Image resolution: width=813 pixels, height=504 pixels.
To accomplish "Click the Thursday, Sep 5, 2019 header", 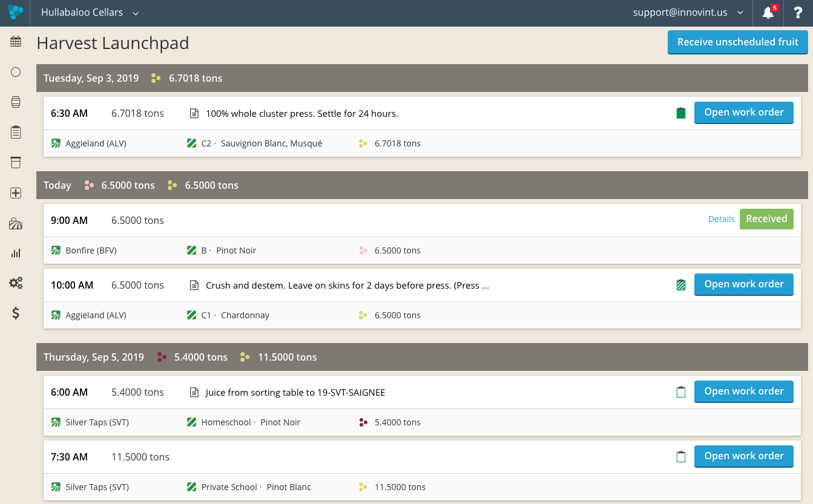I will (94, 357).
